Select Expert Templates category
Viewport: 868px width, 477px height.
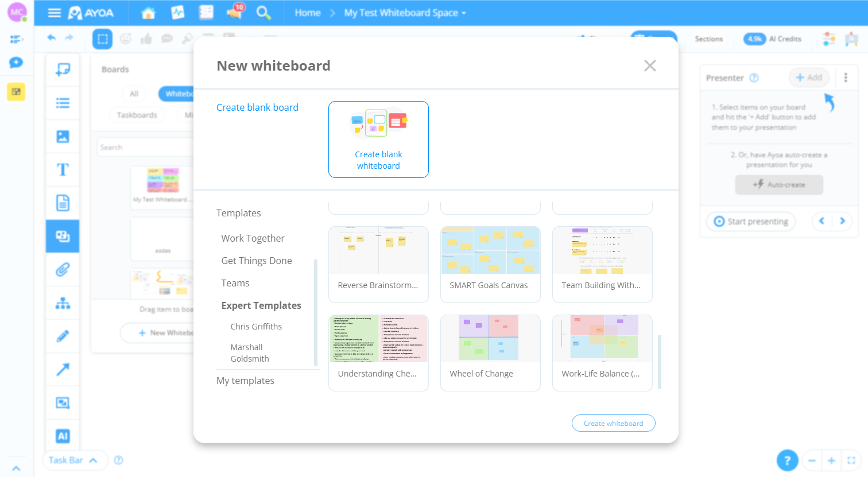(261, 305)
